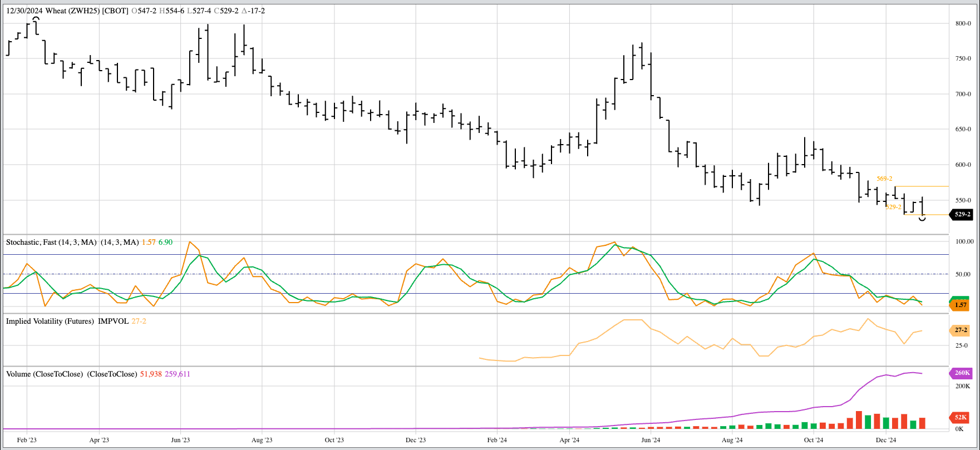Click the purple 259,611 open interest value
Viewport: 980px width, 450px height.
pyautogui.click(x=178, y=374)
